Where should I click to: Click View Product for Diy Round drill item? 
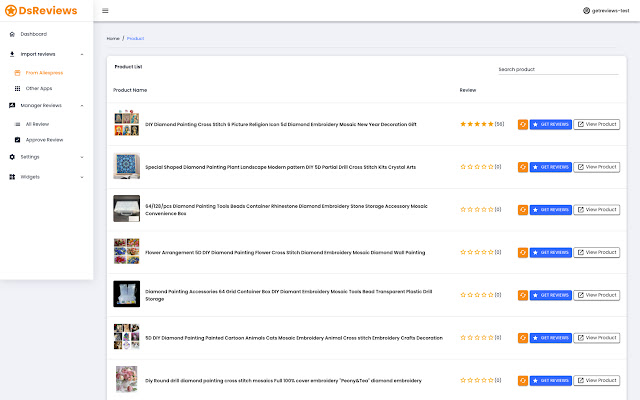point(596,380)
